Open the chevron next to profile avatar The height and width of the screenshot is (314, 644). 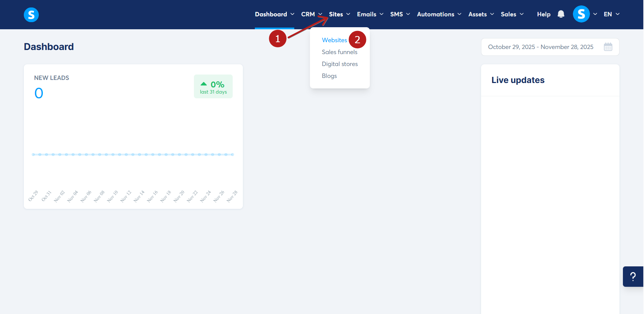[595, 14]
